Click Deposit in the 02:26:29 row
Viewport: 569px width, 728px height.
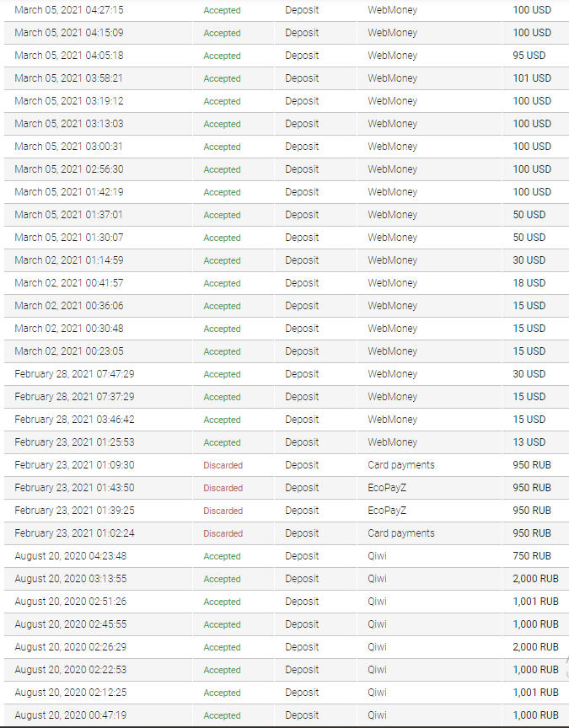pyautogui.click(x=302, y=647)
